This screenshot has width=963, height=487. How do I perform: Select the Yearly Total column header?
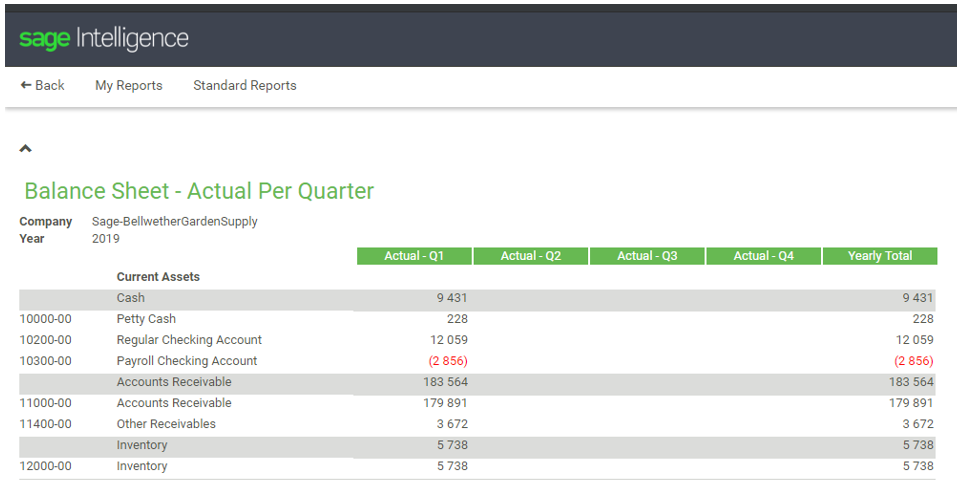879,256
